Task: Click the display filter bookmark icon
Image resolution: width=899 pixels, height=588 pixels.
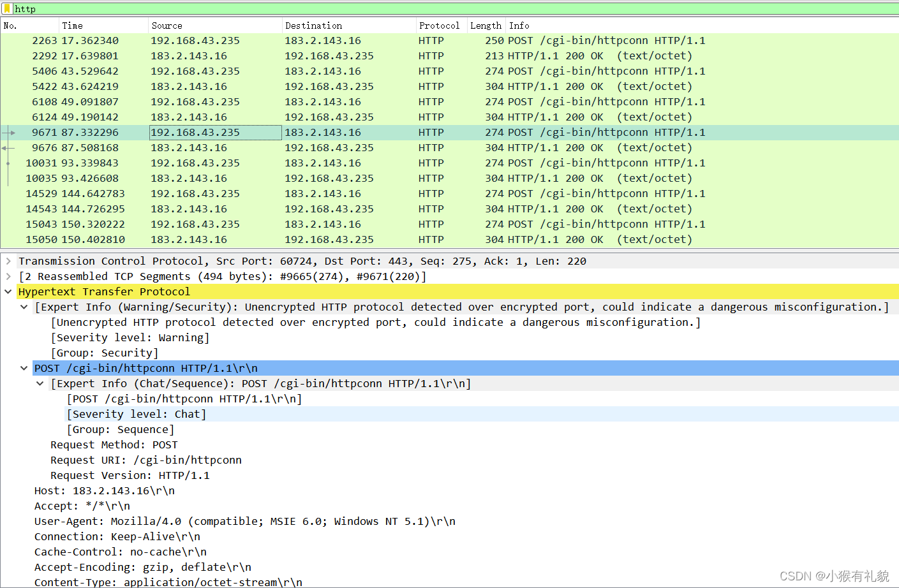Action: point(7,9)
